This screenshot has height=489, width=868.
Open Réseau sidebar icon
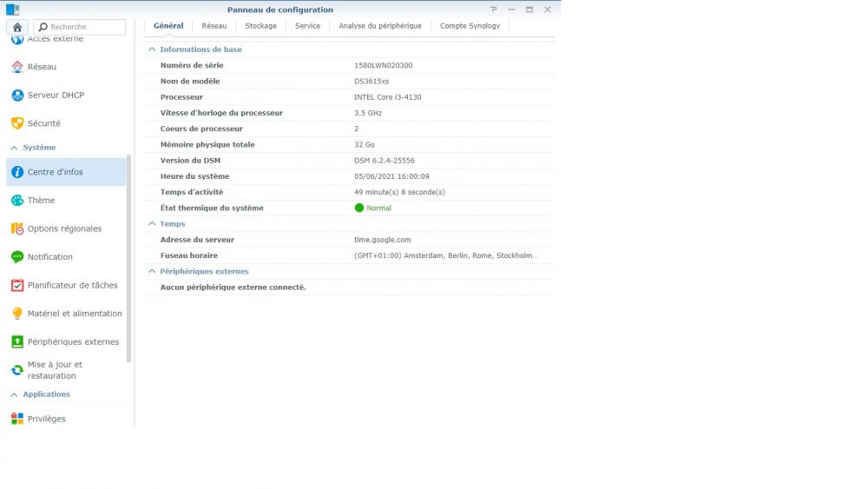pos(17,67)
